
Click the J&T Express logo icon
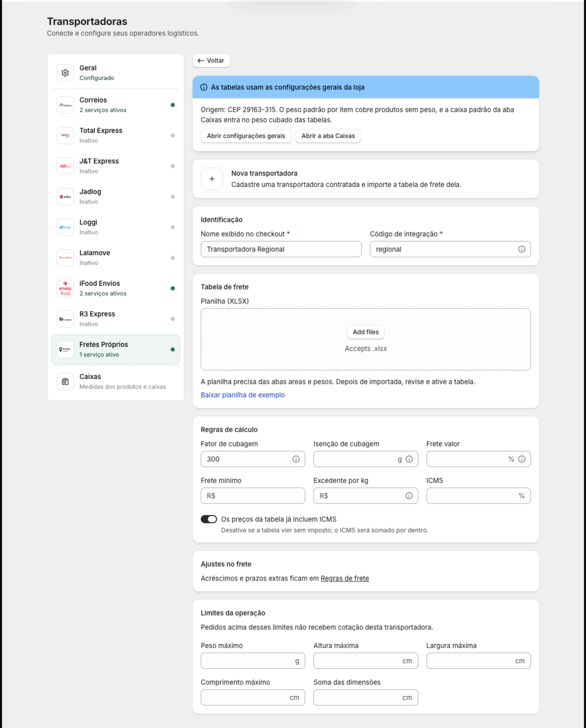(65, 166)
